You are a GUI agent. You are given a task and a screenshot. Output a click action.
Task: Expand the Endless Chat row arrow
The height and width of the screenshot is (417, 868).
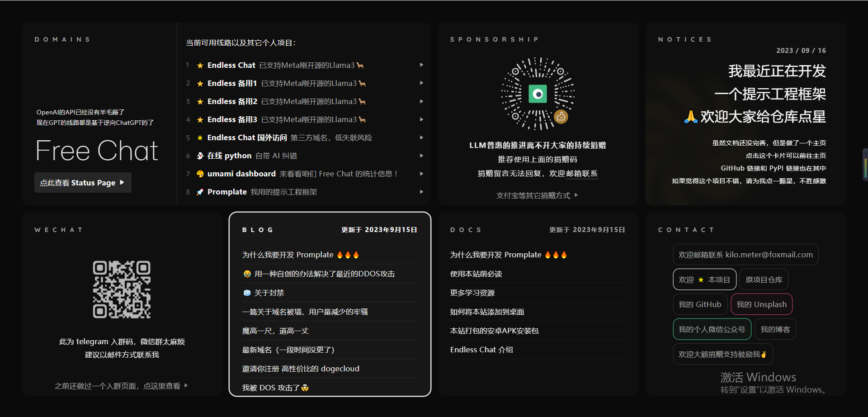tap(421, 65)
